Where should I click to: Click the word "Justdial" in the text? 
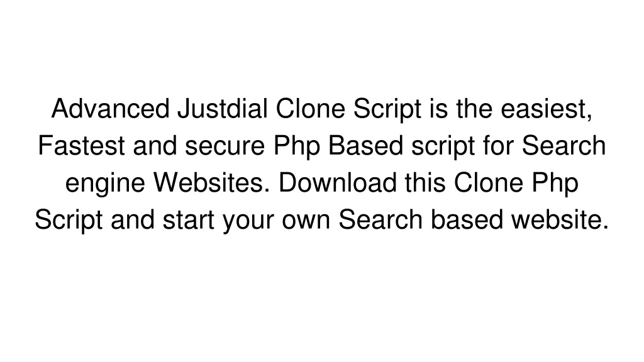point(222,109)
